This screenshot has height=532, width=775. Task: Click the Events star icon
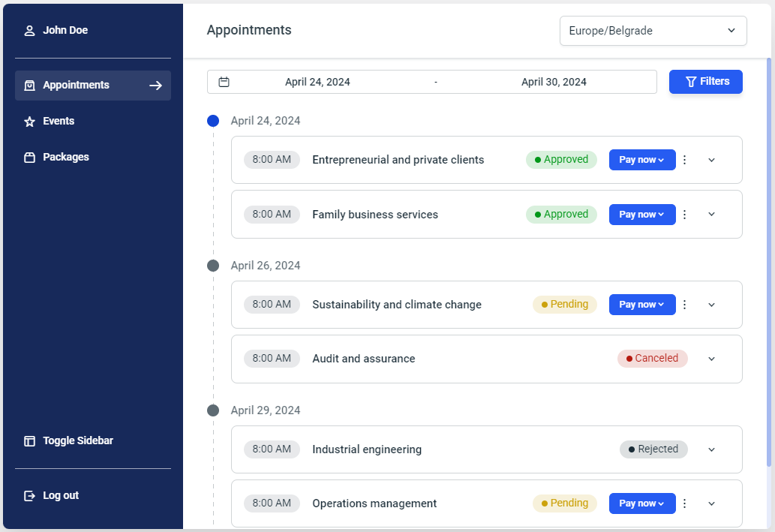29,121
